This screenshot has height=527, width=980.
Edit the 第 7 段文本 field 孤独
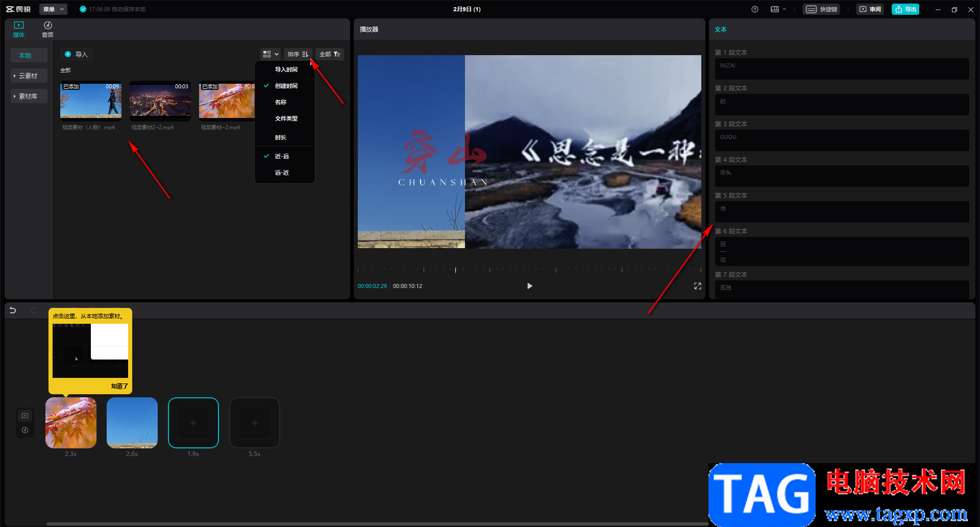pyautogui.click(x=842, y=290)
